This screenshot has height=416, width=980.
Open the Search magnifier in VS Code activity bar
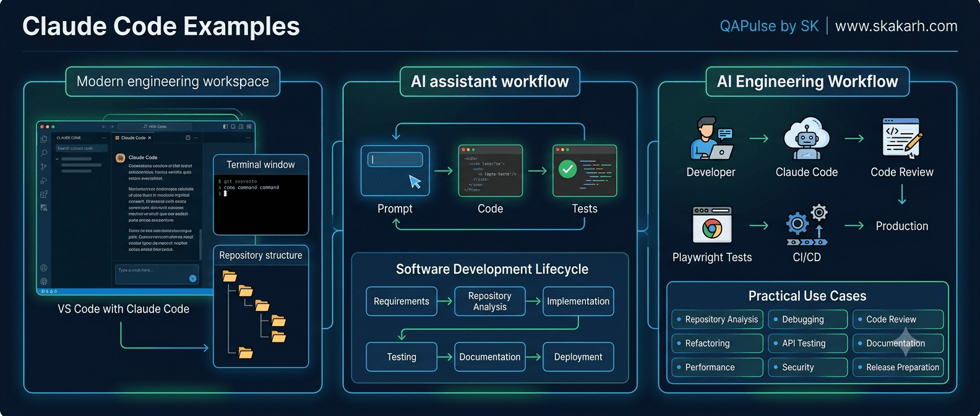44,153
